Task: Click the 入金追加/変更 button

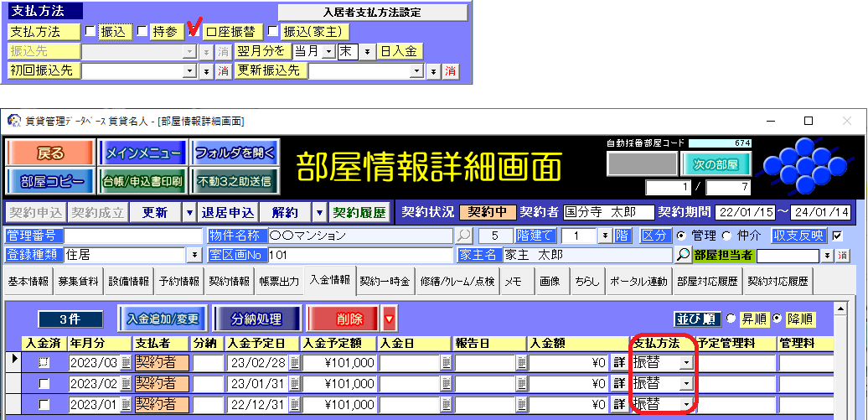Action: pos(163,319)
